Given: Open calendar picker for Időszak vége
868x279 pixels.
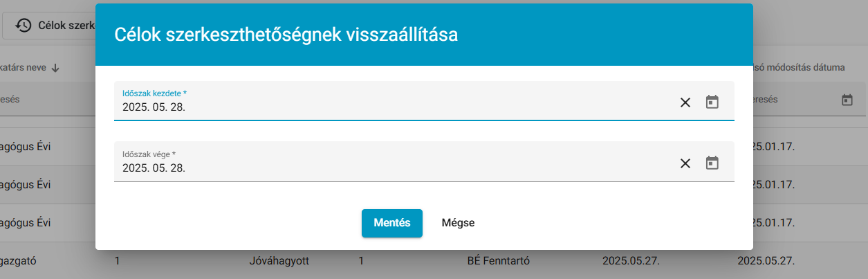Looking at the screenshot, I should point(712,163).
